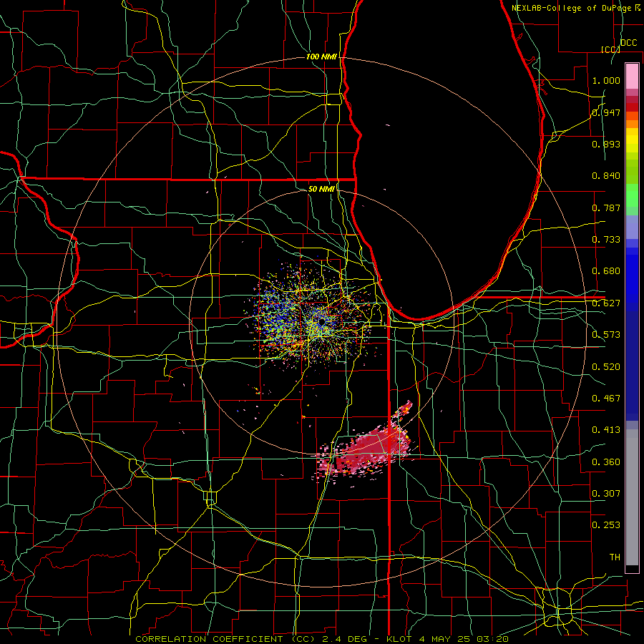Pick the light pink top segment of the color bar
This screenshot has height=644, width=644.
point(632,77)
